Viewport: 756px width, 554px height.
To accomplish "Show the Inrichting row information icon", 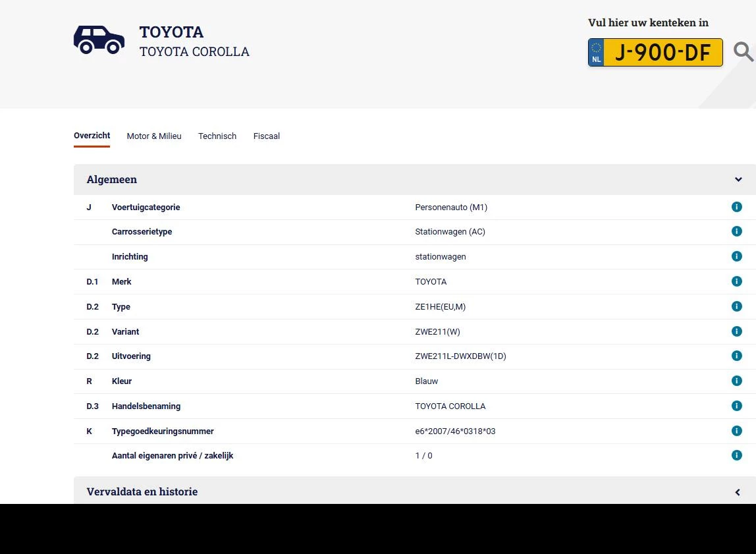I will point(737,256).
